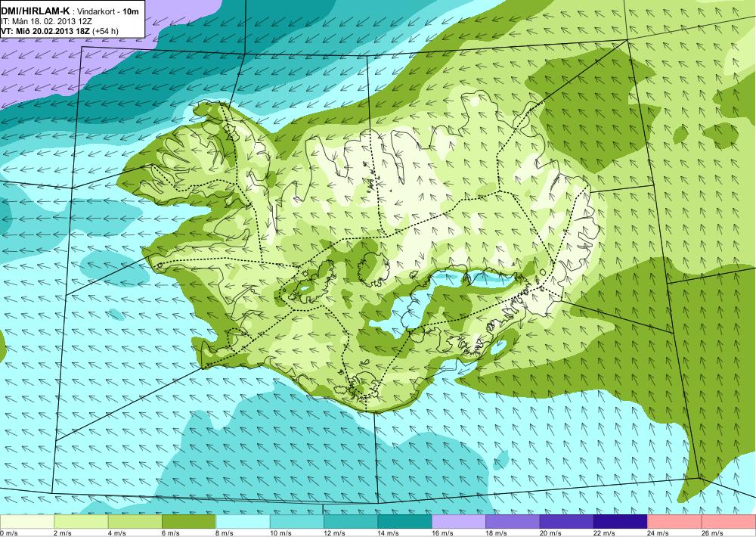This screenshot has height=537, width=756.
Task: Click the "IT: Mán 18. 02. 2013 12Z" line
Action: click(x=47, y=21)
